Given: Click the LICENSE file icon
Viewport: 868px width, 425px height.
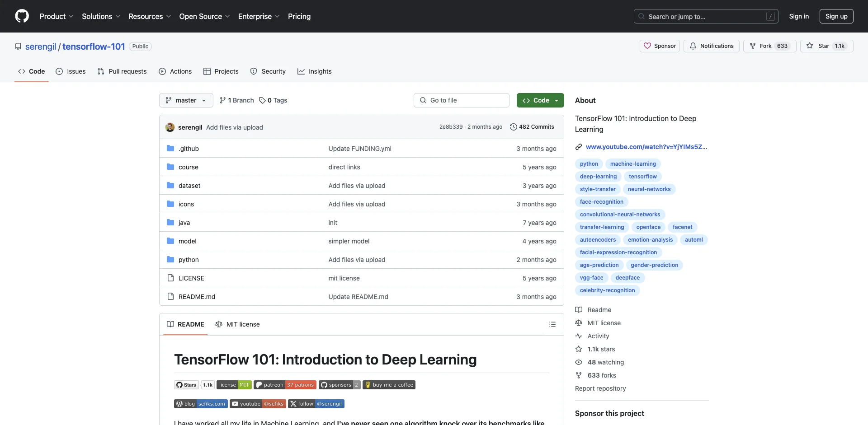Looking at the screenshot, I should pyautogui.click(x=170, y=278).
